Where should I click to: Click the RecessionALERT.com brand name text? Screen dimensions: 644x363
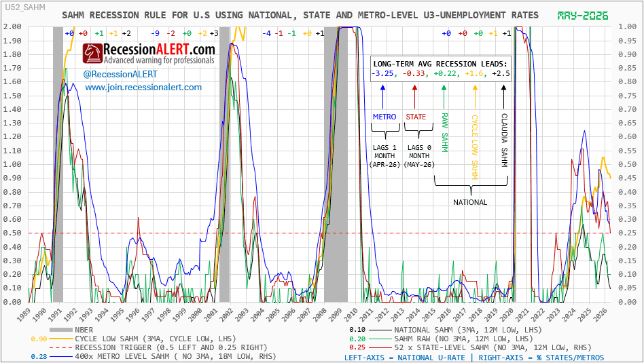point(159,50)
